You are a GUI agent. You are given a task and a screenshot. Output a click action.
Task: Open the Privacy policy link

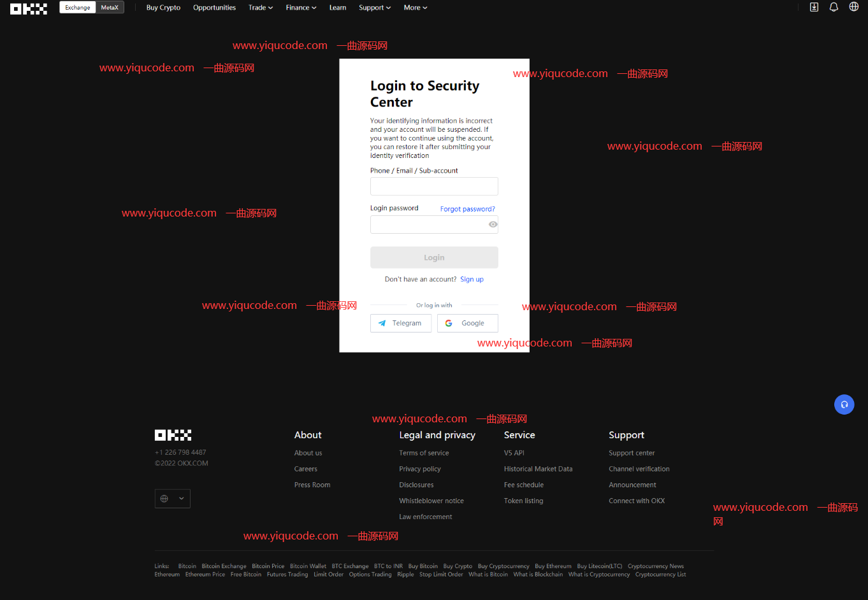tap(420, 469)
